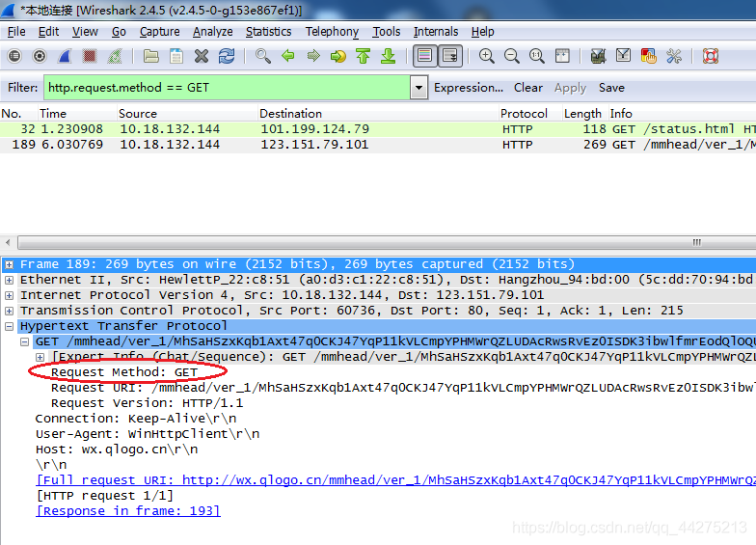This screenshot has width=756, height=545.
Task: Open the Telephony menu
Action: (332, 32)
